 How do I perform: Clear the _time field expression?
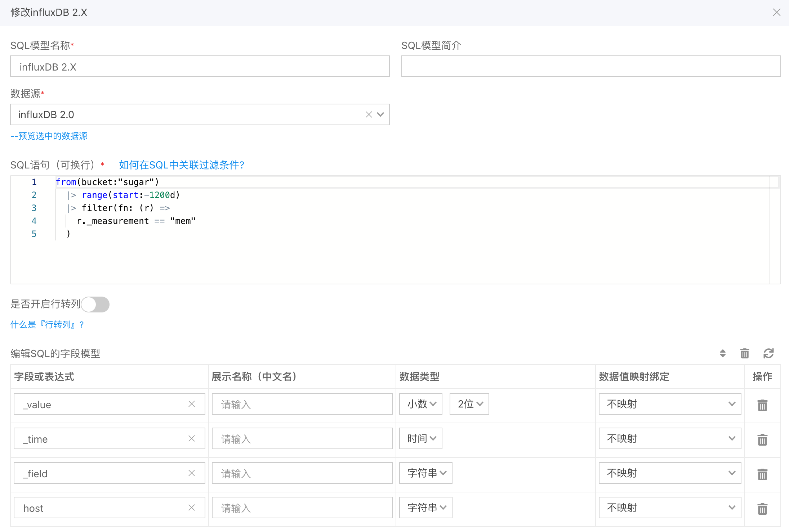[x=192, y=438]
